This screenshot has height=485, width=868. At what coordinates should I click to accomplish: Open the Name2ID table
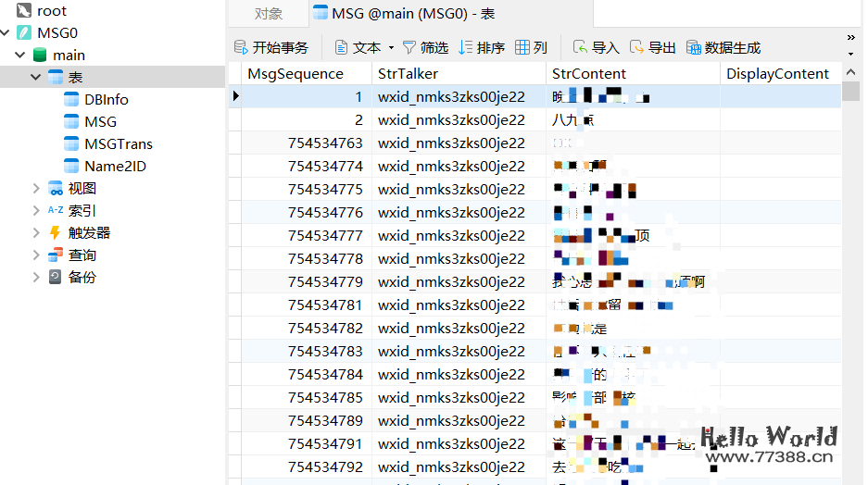(115, 166)
